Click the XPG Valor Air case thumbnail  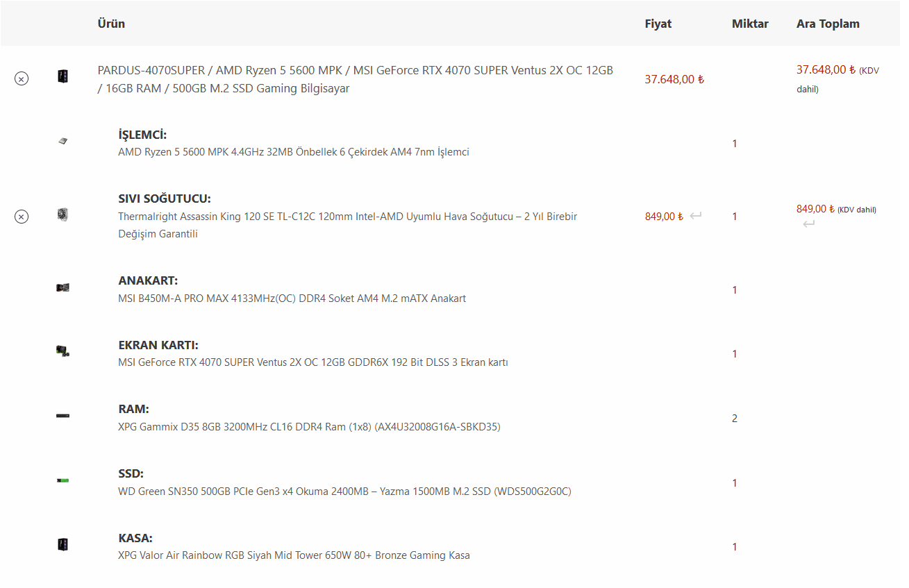[63, 544]
